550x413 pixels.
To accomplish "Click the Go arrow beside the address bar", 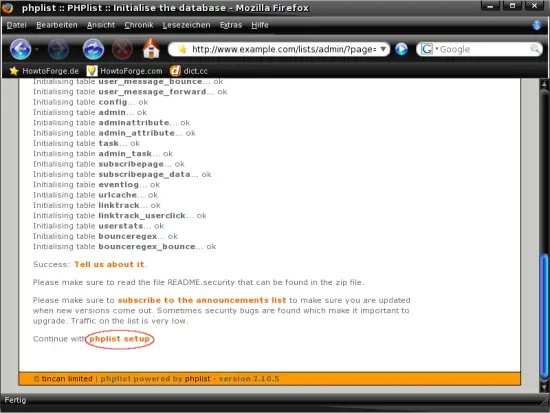I will coord(401,49).
